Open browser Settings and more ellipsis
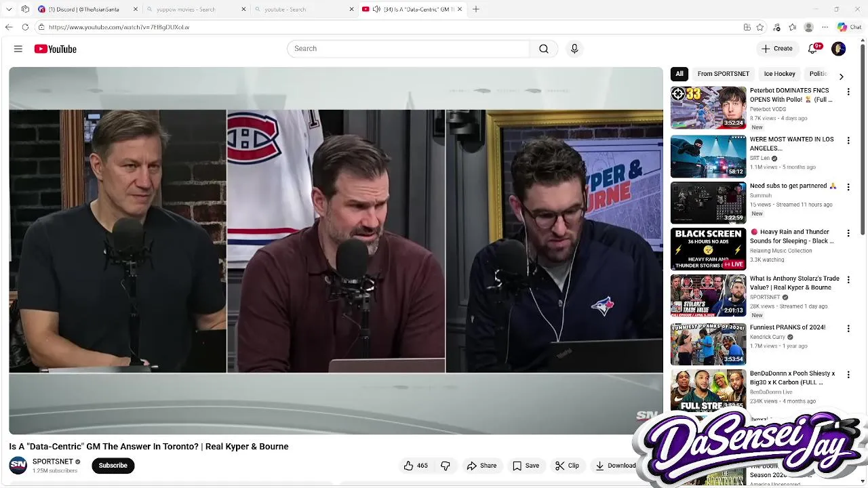This screenshot has width=868, height=488. point(825,27)
